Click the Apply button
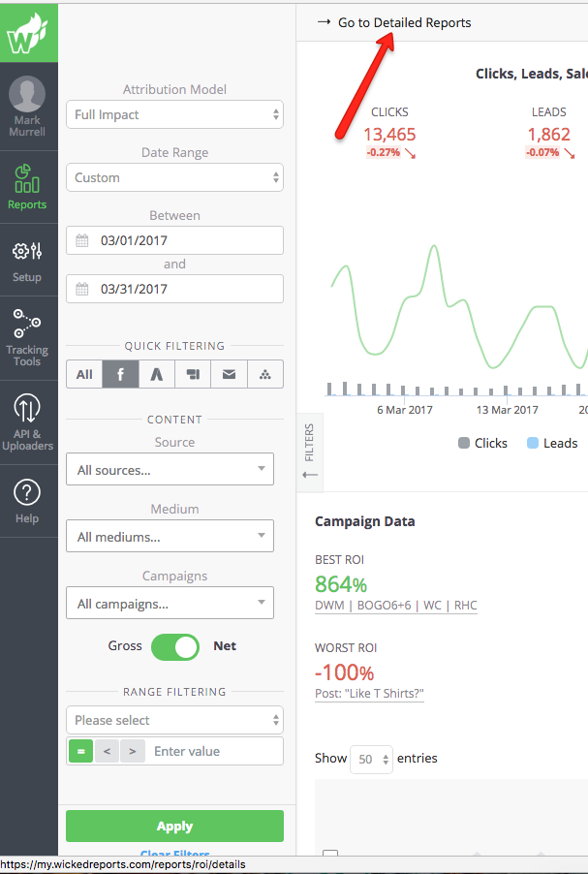The height and width of the screenshot is (874, 588). [x=174, y=827]
